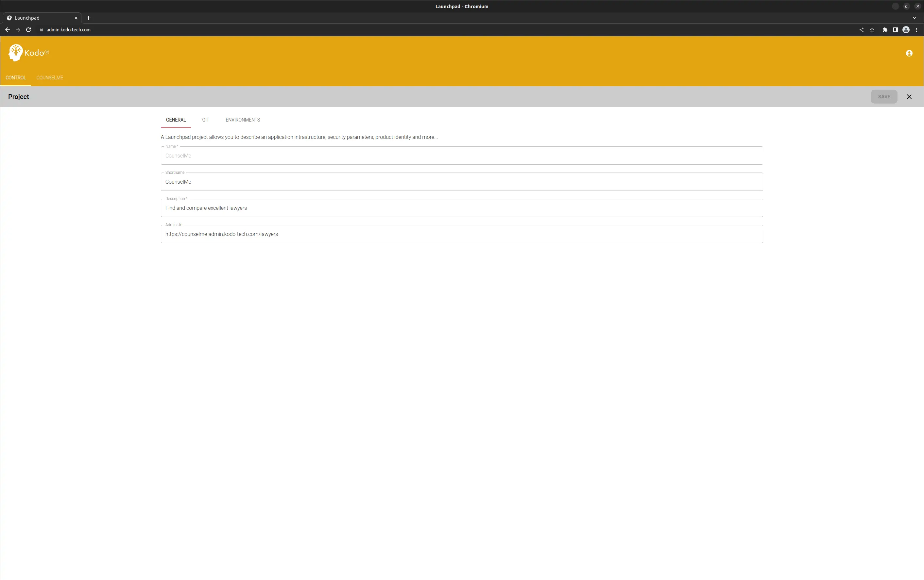Select the GENERAL tab
The image size is (924, 580).
(x=175, y=120)
